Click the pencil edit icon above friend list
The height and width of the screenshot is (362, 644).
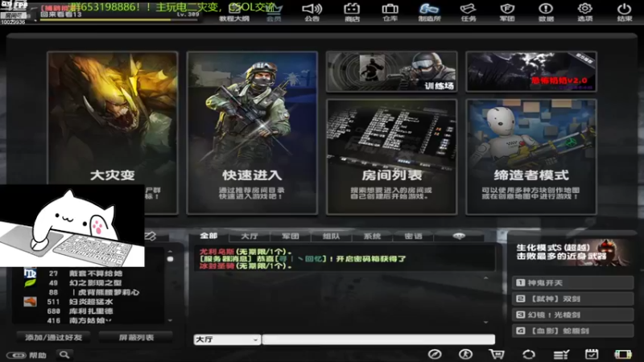151,236
